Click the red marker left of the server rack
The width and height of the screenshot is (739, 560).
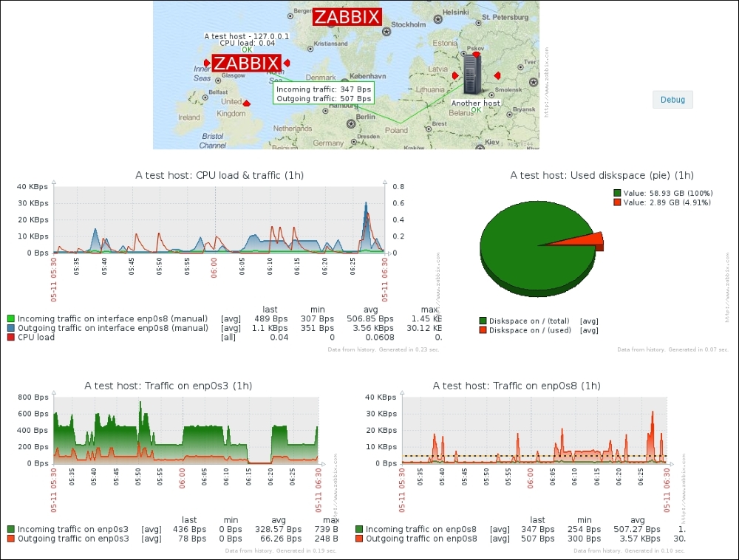(x=455, y=75)
